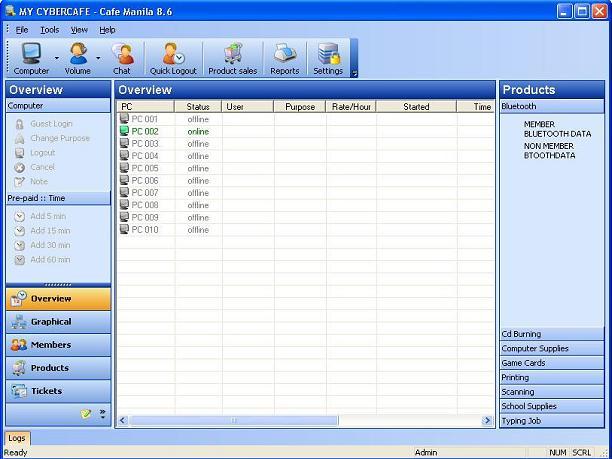Sort by the PC column header
Screen dimensions: 612x459
coord(146,107)
